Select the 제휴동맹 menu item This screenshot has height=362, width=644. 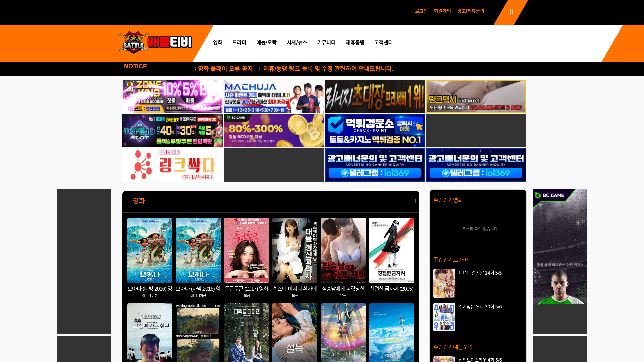pos(355,42)
